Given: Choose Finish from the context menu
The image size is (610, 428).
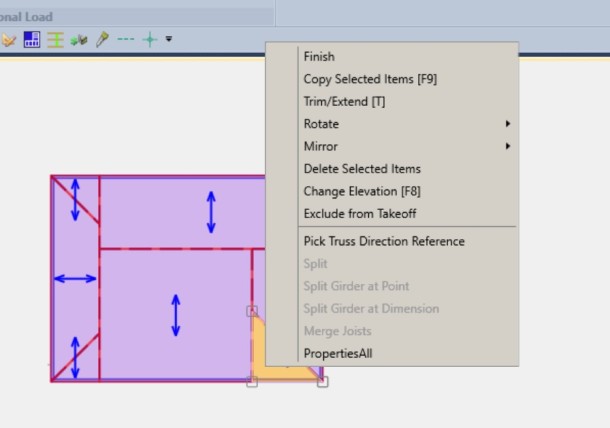Looking at the screenshot, I should [319, 57].
